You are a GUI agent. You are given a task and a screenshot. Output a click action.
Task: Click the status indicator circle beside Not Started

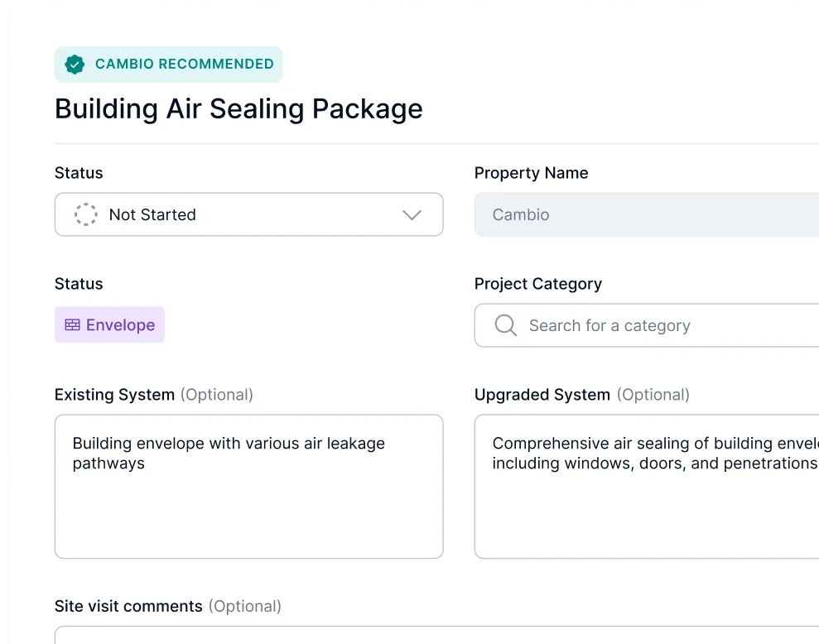pos(85,214)
